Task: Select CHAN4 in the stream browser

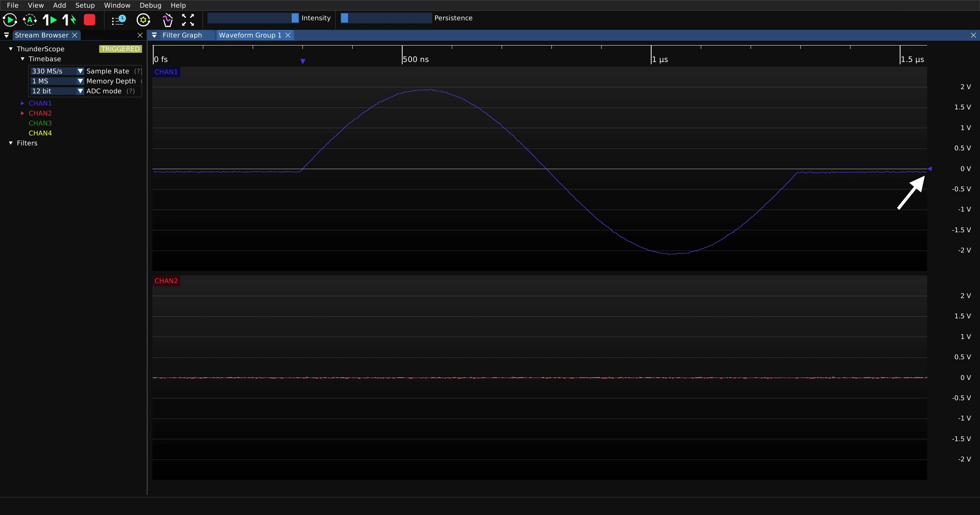Action: [40, 133]
